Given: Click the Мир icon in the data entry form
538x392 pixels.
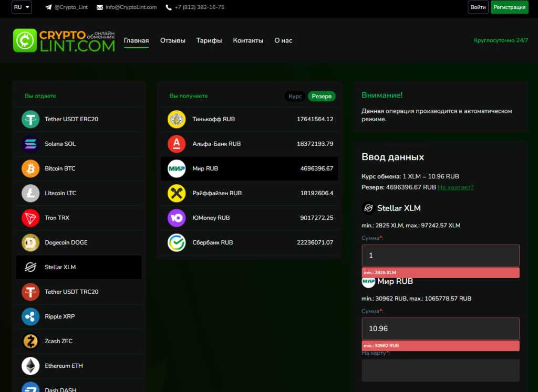Looking at the screenshot, I should pos(368,282).
